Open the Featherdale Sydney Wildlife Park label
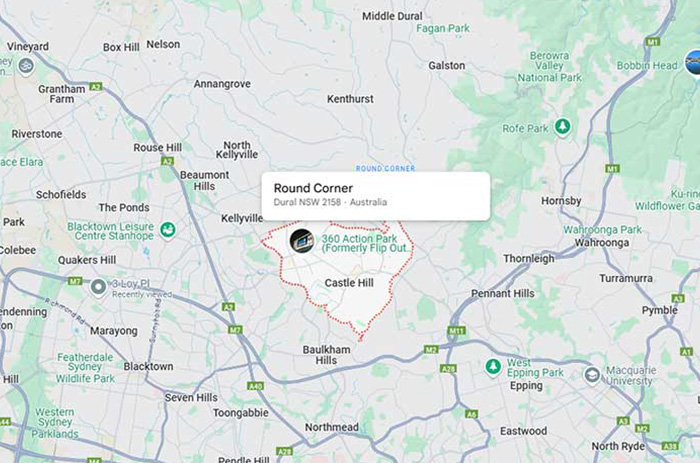Image resolution: width=700 pixels, height=463 pixels. [85, 368]
